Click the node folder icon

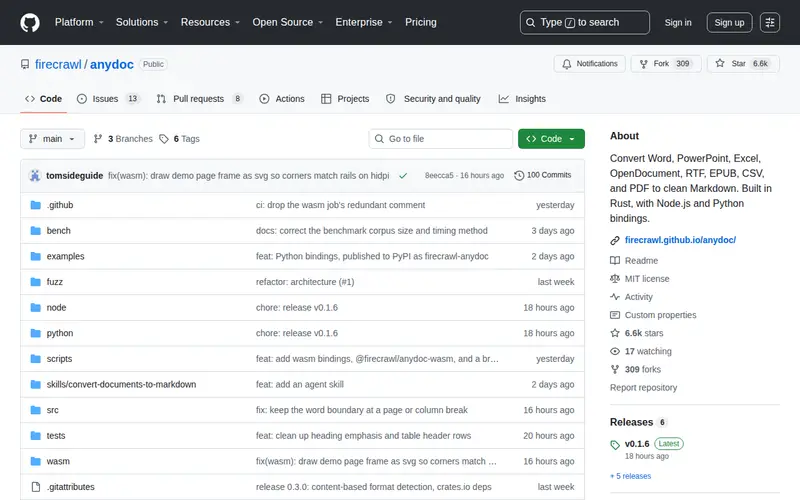35,308
